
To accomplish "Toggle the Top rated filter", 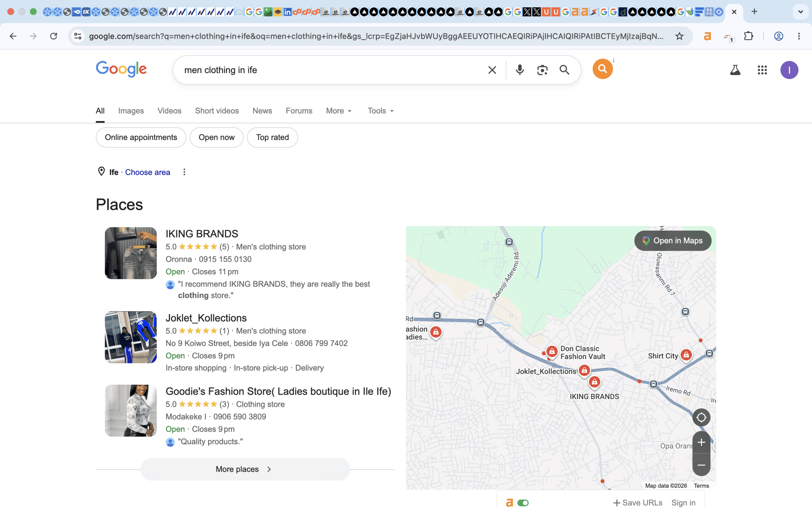I will (272, 137).
